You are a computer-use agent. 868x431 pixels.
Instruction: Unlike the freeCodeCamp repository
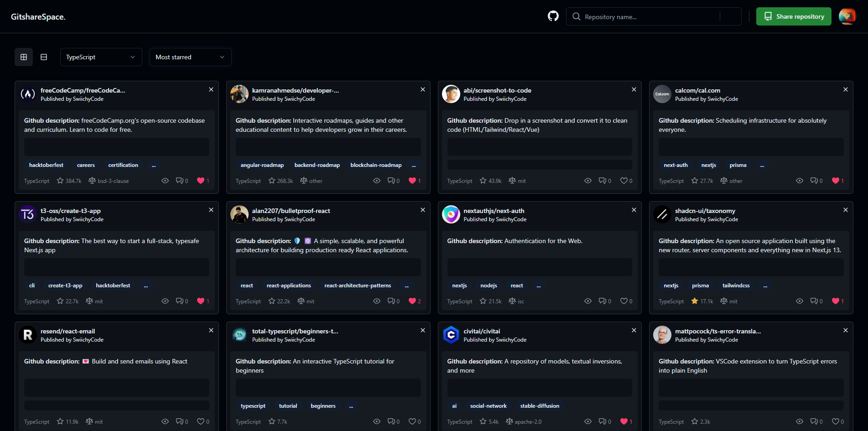click(201, 181)
